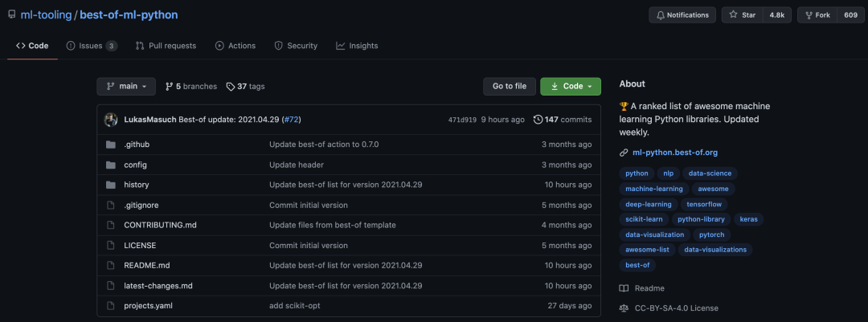
Task: Click the repository book icon beside ml-tooling
Action: click(11, 15)
